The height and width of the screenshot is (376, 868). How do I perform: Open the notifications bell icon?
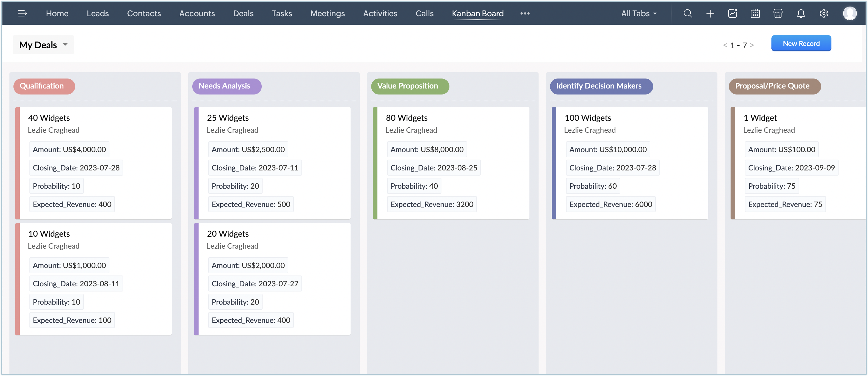801,13
